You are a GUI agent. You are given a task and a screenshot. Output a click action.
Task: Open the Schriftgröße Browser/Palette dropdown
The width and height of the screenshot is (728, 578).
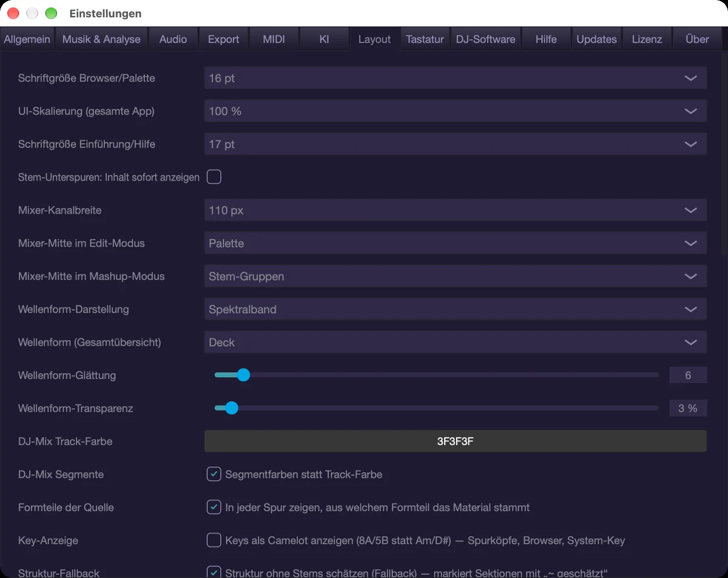pyautogui.click(x=455, y=78)
